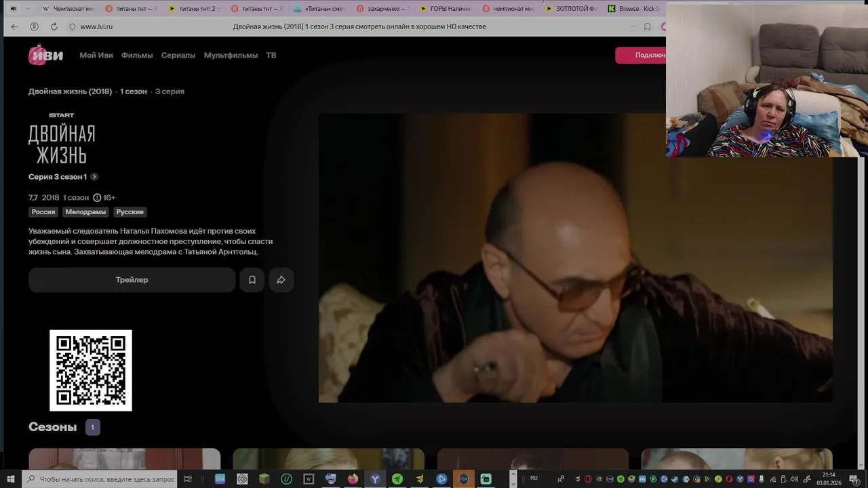
Task: Switch to the ГОРЫ Наличные tab
Action: (446, 9)
